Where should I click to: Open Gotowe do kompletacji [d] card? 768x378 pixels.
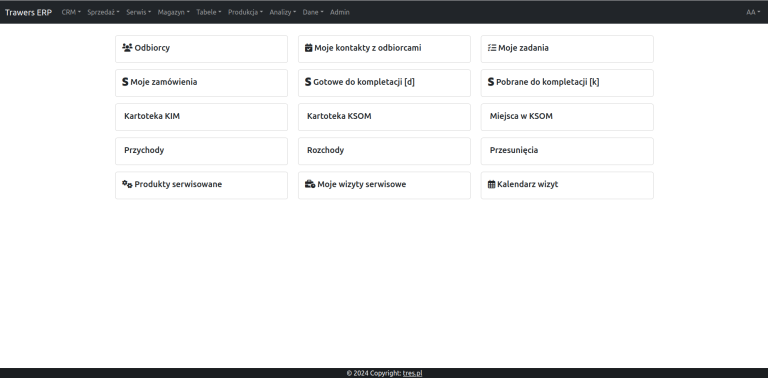(384, 83)
